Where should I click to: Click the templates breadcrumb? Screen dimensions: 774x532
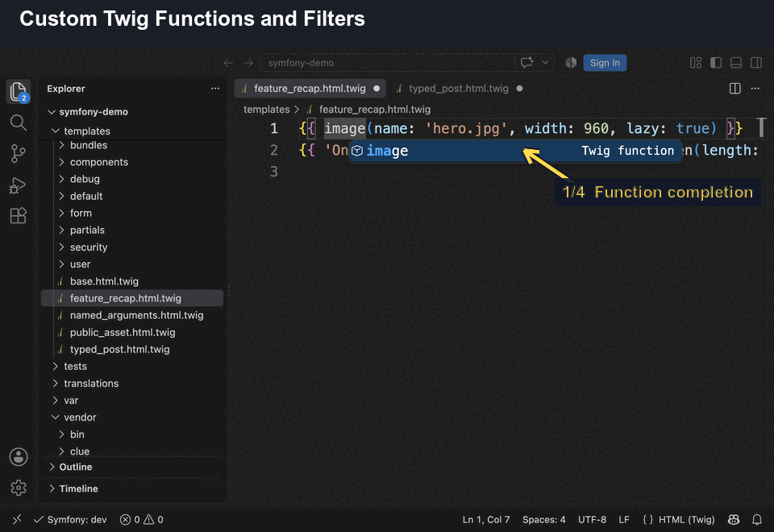pos(267,109)
